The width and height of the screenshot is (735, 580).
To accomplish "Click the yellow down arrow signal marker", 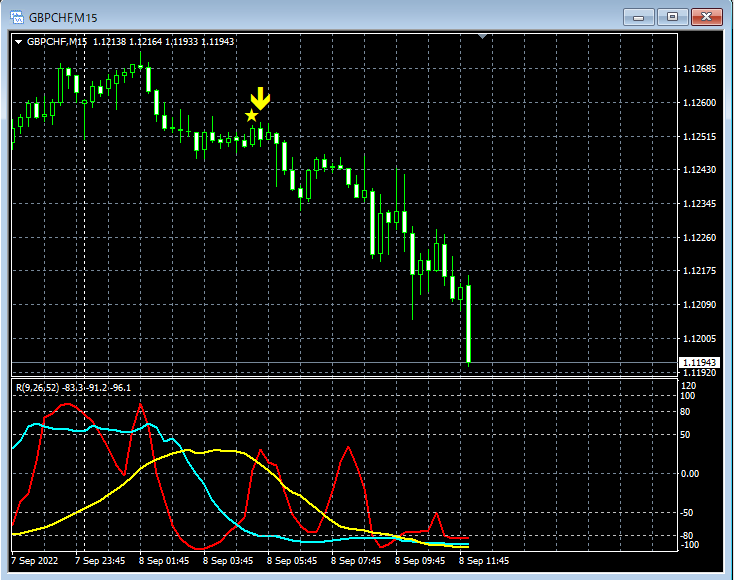I will coord(260,98).
